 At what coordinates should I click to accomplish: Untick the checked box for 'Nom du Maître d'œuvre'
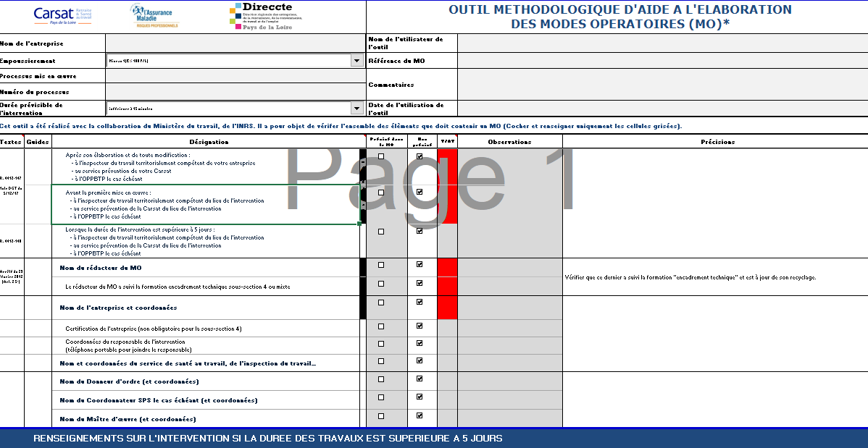(x=420, y=415)
